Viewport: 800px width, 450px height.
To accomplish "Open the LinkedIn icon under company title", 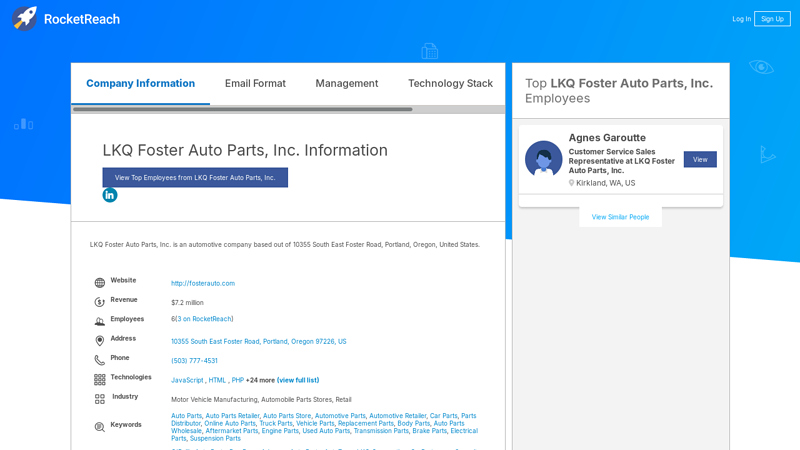I will (x=110, y=195).
